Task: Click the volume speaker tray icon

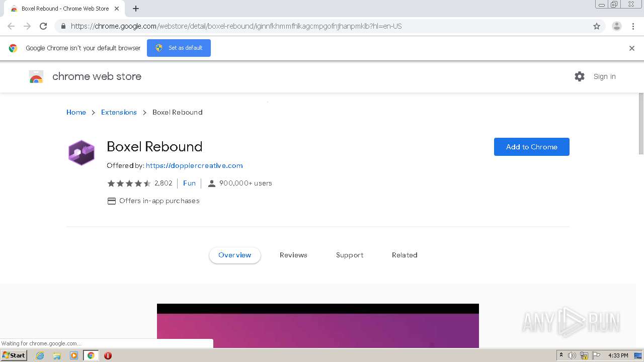Action: (x=572, y=355)
